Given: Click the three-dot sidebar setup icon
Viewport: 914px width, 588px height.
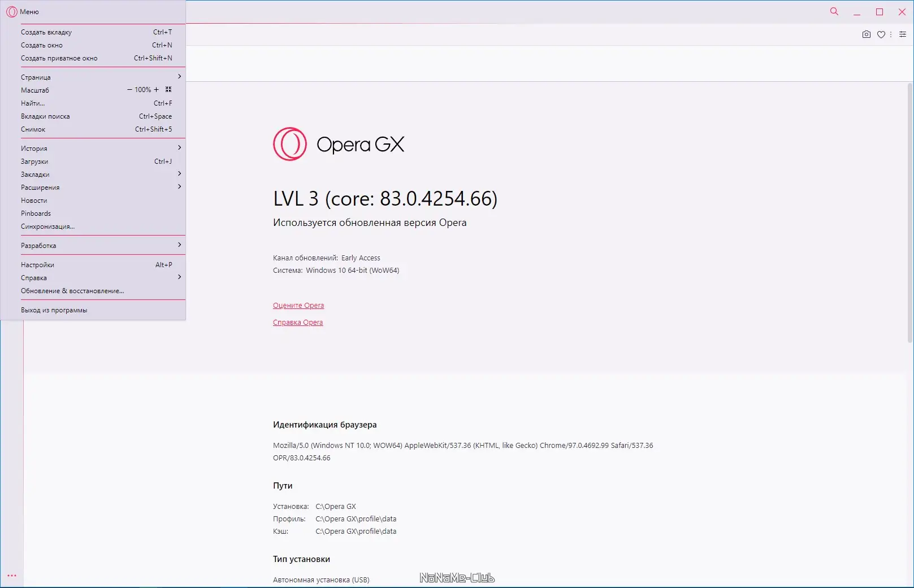Looking at the screenshot, I should tap(12, 576).
